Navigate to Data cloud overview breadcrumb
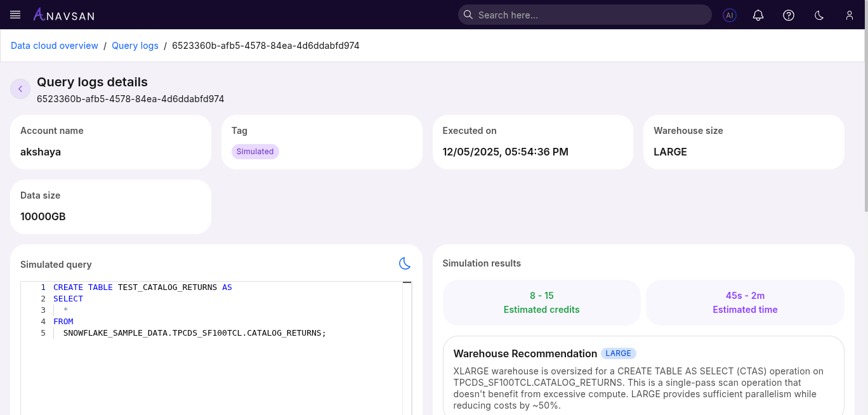 click(55, 46)
